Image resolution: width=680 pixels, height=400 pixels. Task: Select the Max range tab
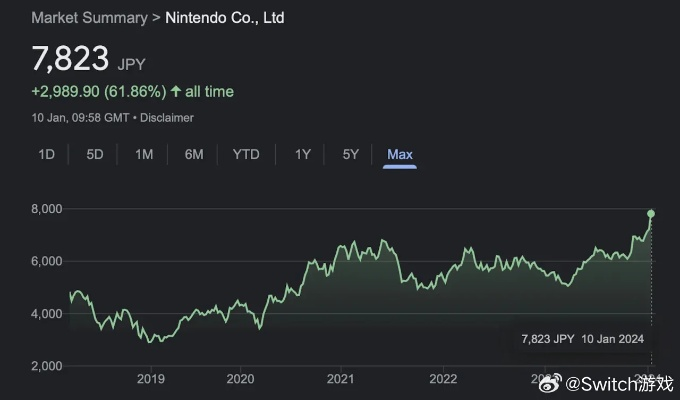(x=400, y=154)
